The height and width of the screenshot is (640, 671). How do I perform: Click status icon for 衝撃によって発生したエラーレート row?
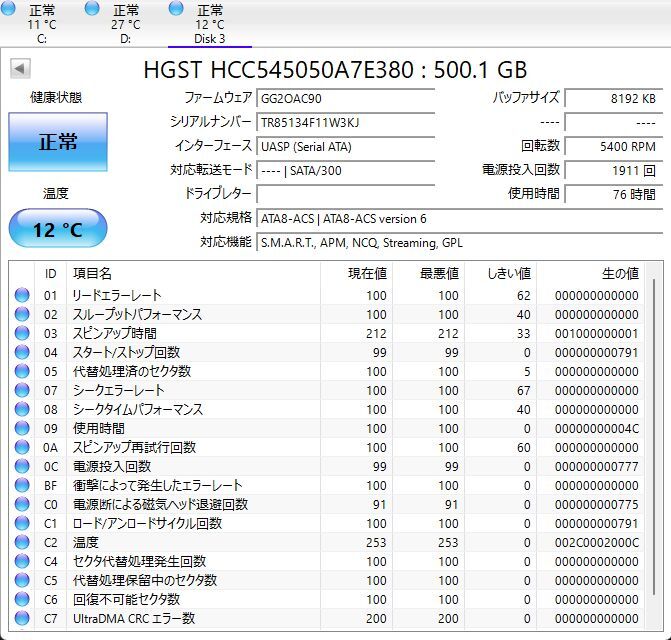22,485
